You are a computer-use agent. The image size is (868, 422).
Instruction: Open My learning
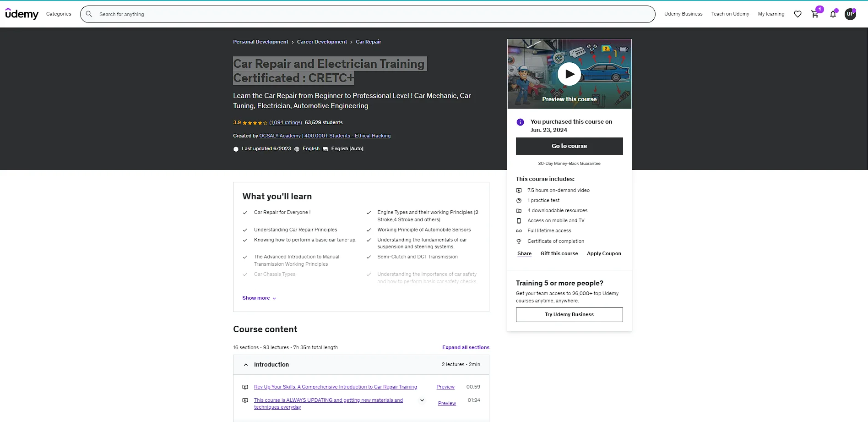pos(771,14)
